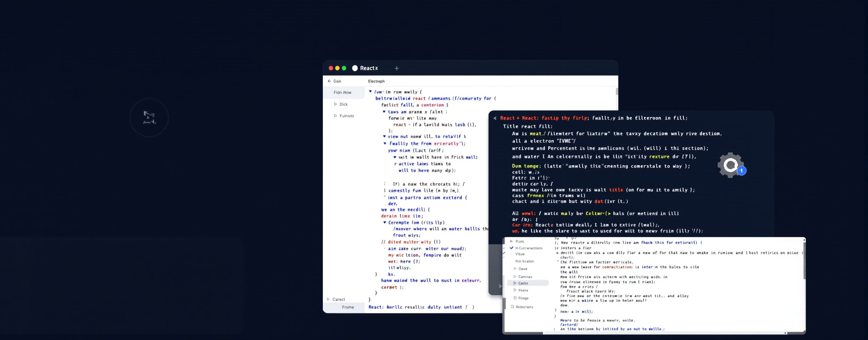Image resolution: width=868 pixels, height=340 pixels.
Task: Click the blue notification badge on the gear
Action: pos(741,171)
